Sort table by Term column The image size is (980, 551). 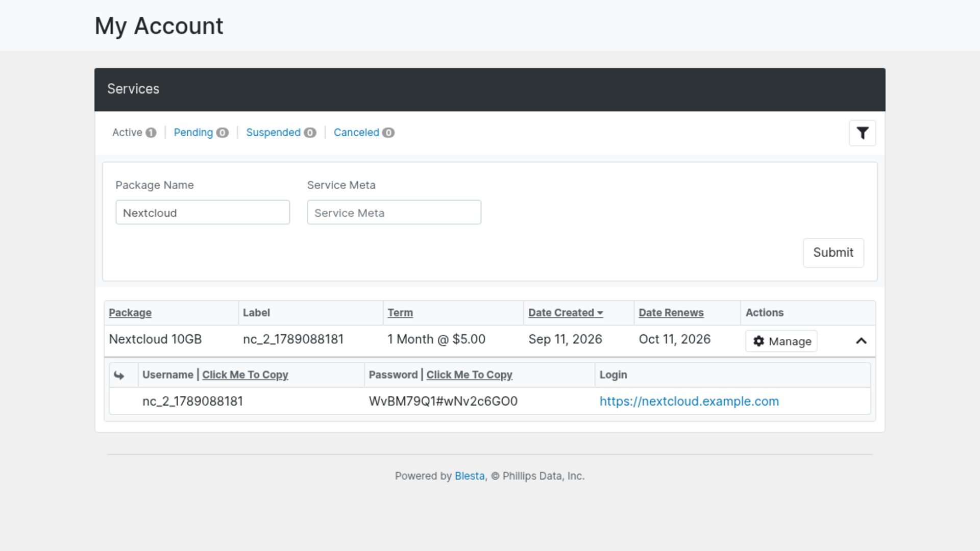[x=400, y=313]
